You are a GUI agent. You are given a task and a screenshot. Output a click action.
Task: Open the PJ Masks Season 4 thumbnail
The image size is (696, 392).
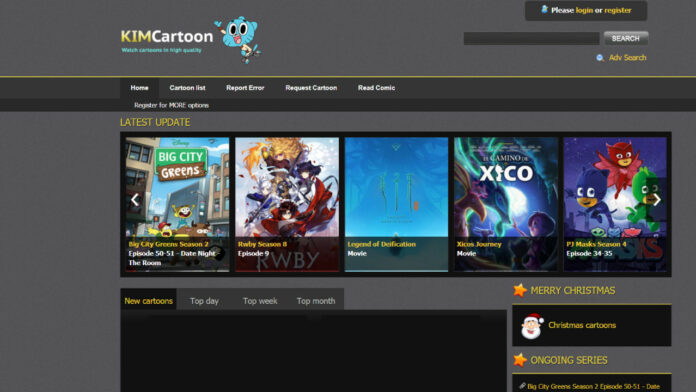(x=615, y=204)
